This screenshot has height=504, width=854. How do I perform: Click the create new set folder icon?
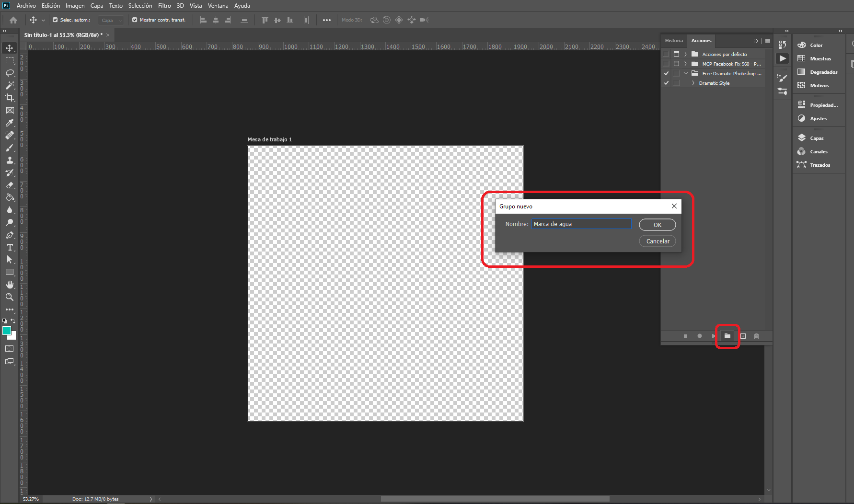click(x=727, y=336)
